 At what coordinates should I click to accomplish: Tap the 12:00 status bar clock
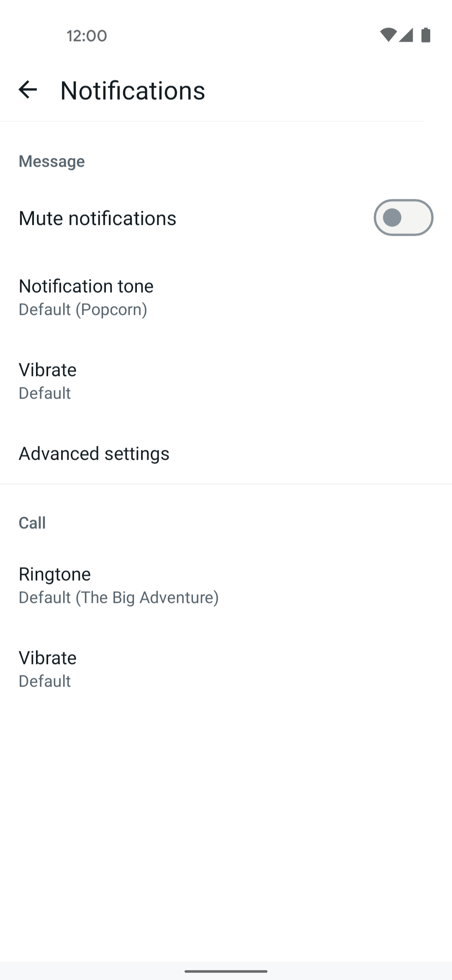tap(87, 36)
